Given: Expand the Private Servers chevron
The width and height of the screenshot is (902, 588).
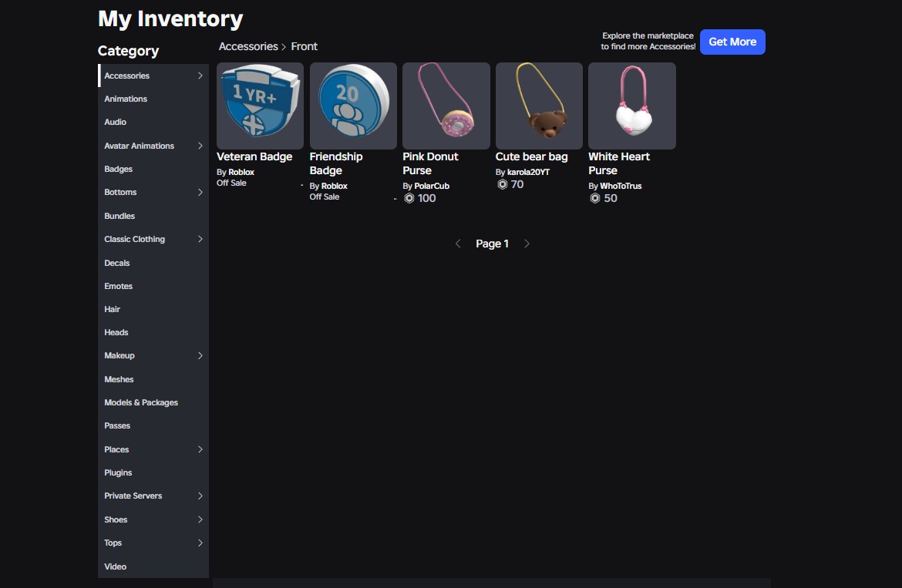Looking at the screenshot, I should (200, 496).
